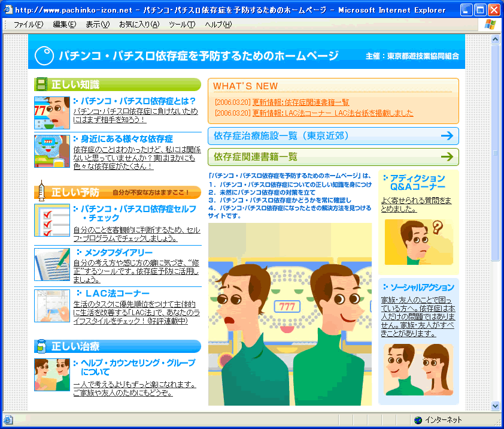Click the scrollbar up arrow
This screenshot has height=429, width=504.
(x=495, y=40)
